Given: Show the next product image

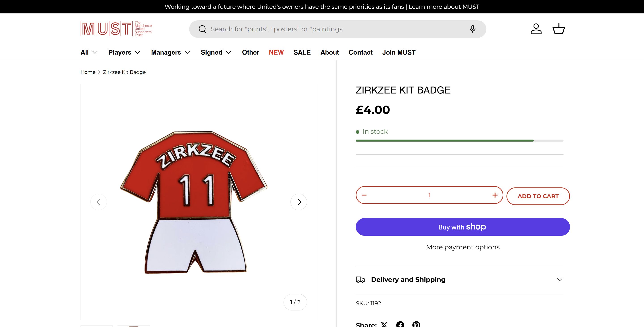Looking at the screenshot, I should (299, 202).
